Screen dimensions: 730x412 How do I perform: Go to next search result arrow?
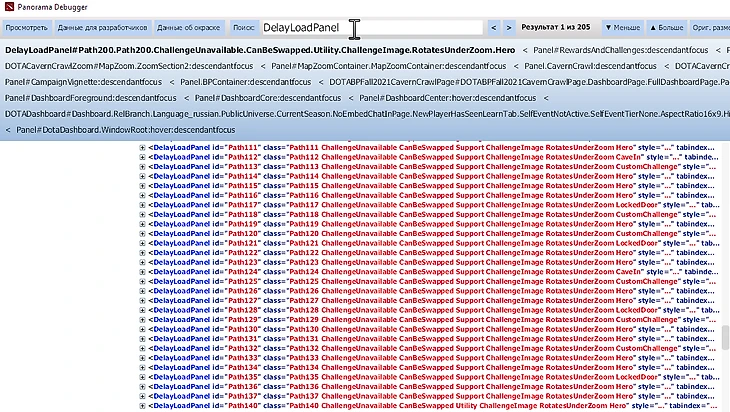(509, 28)
